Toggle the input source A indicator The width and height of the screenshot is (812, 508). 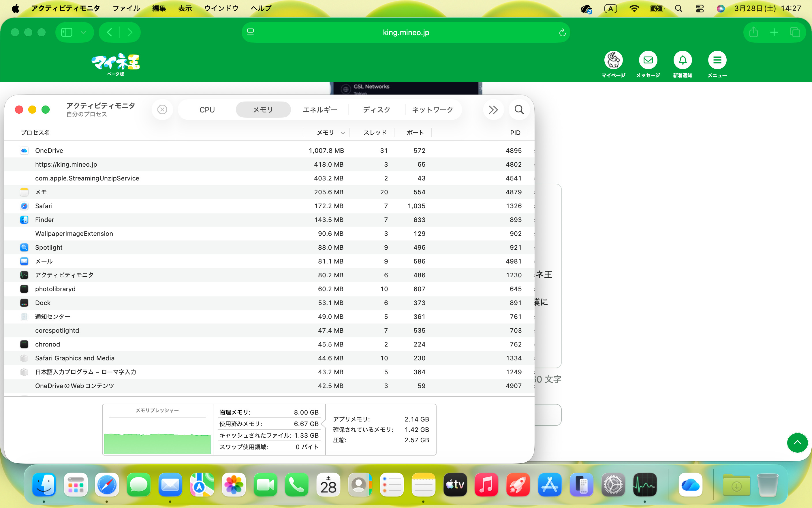pyautogui.click(x=610, y=8)
